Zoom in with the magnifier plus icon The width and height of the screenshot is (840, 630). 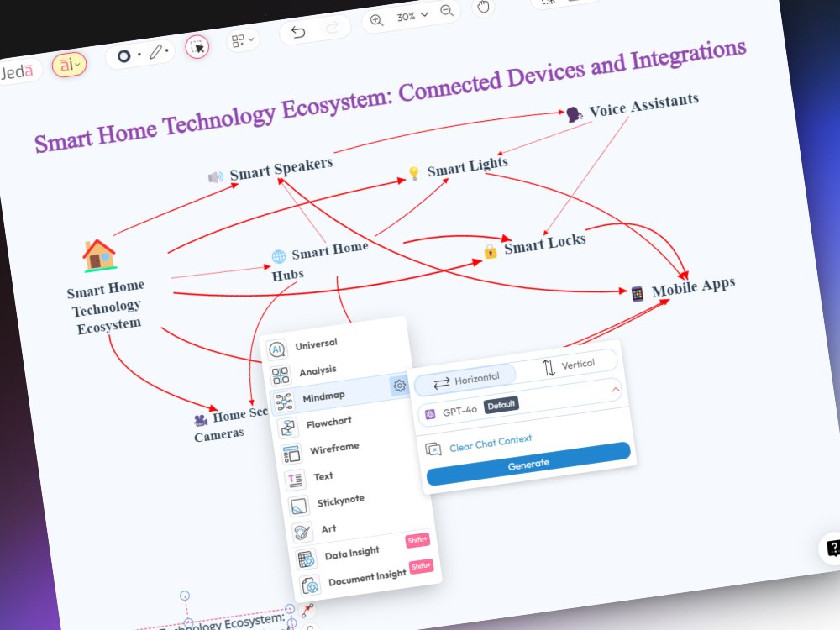(x=376, y=20)
